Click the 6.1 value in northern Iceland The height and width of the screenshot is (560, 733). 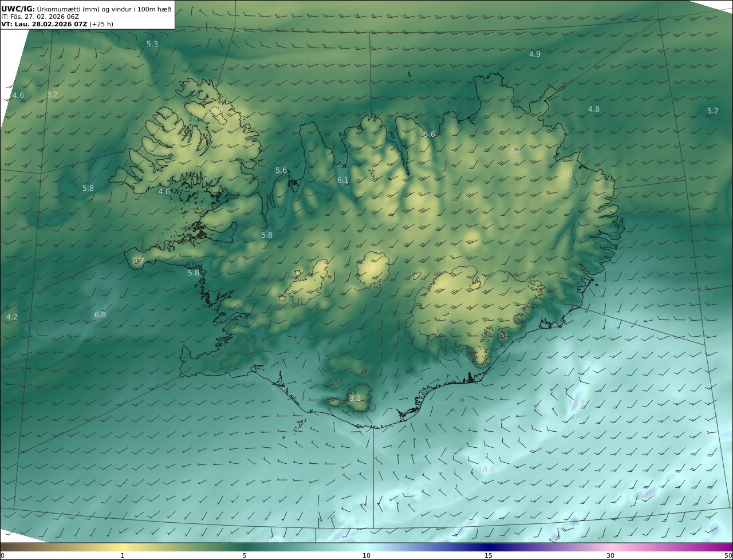point(342,180)
